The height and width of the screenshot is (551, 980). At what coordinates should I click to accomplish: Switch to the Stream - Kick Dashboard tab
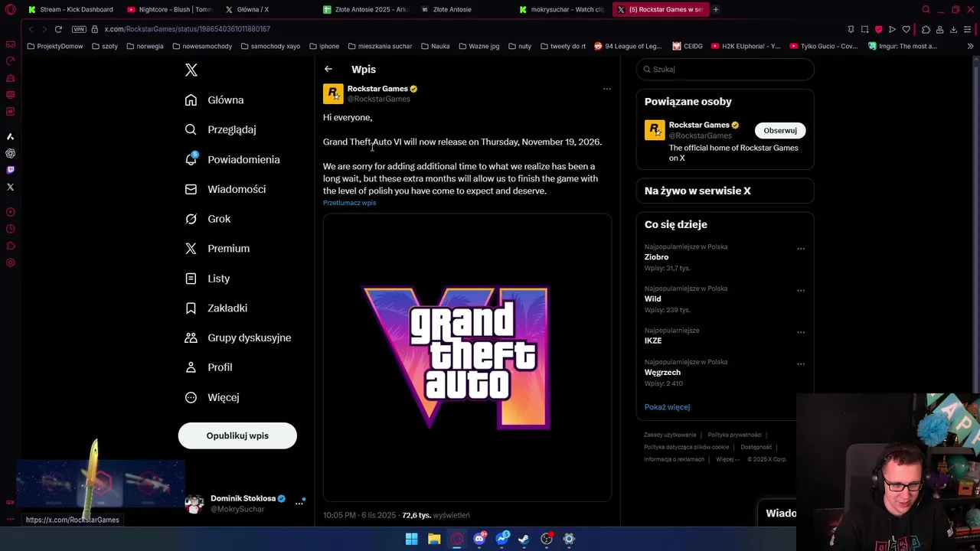tap(70, 9)
